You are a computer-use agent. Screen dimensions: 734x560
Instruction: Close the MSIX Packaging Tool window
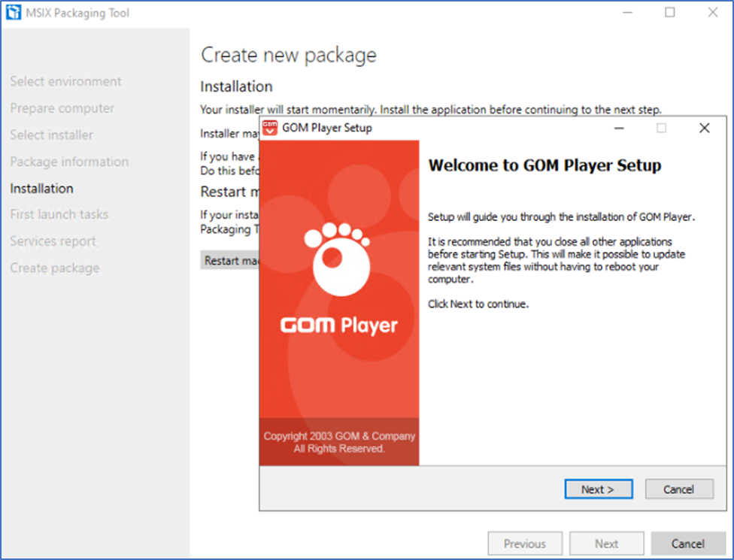pos(712,13)
